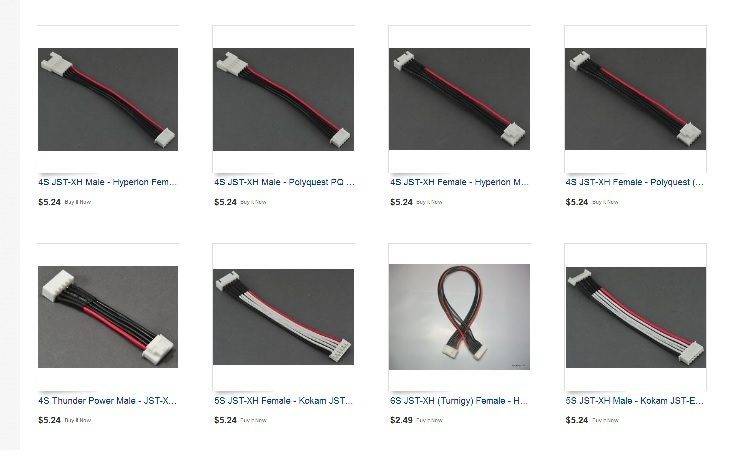Click the '4S JST-XH Female - Polyquest' title
This screenshot has width=740, height=458.
click(635, 182)
